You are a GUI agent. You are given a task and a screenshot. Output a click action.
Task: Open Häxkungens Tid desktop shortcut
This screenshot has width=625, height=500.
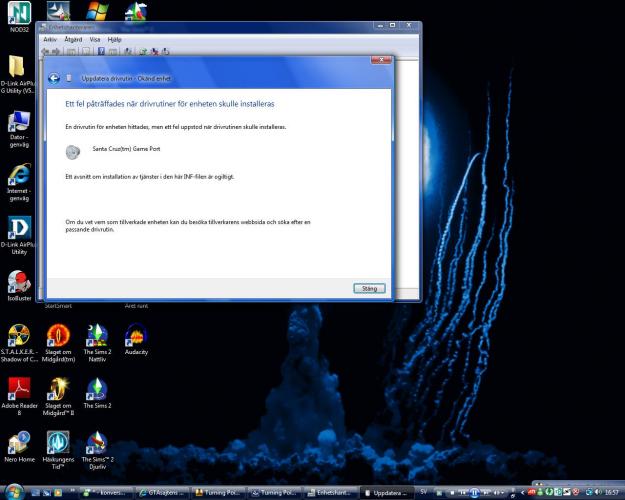tap(58, 443)
